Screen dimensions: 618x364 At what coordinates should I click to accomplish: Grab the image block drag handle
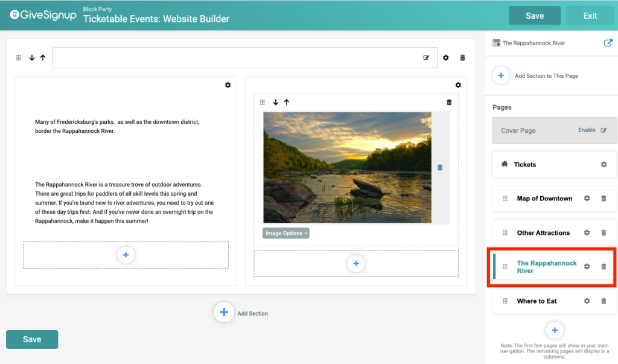point(263,102)
